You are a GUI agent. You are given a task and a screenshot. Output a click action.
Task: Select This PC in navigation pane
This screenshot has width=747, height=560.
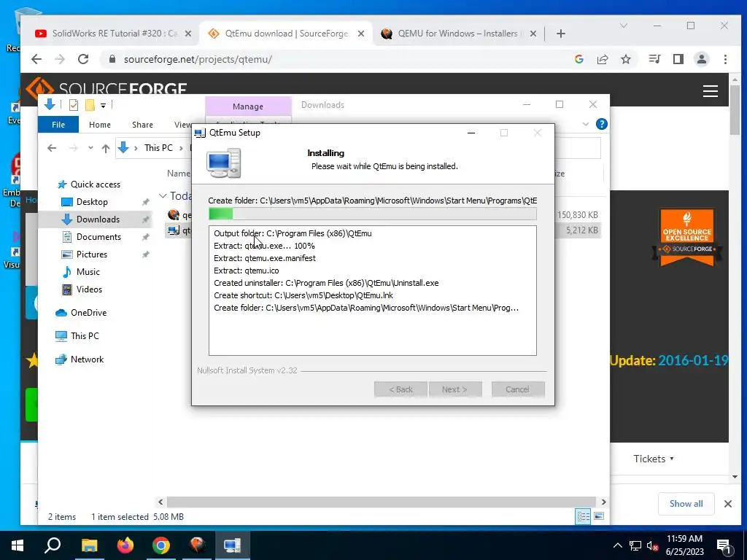[85, 336]
